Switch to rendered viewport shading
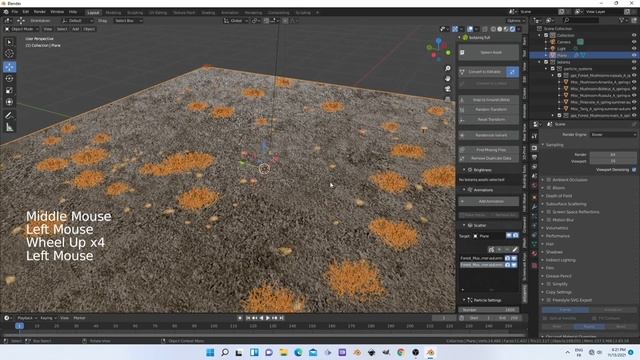 [513, 29]
